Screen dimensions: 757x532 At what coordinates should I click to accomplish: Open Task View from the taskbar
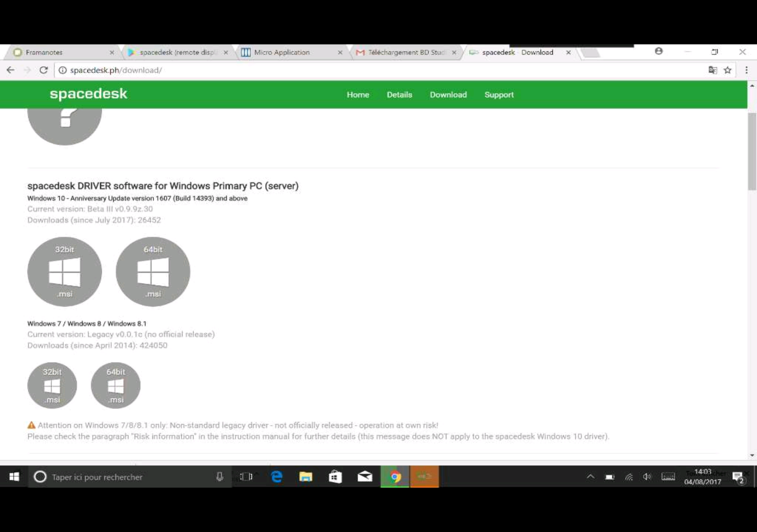pyautogui.click(x=246, y=477)
